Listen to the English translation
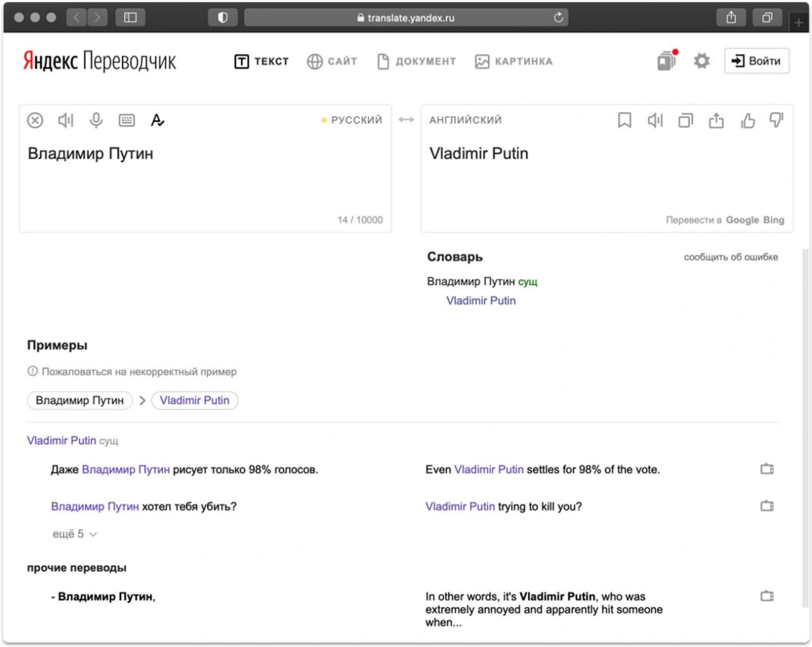The height and width of the screenshot is (647, 812). click(655, 120)
